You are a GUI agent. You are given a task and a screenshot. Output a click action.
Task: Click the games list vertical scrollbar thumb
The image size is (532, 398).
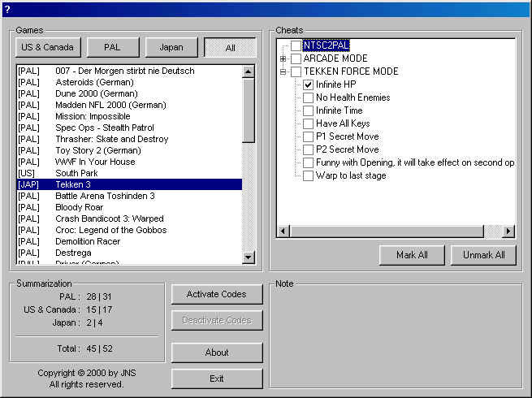(x=249, y=110)
